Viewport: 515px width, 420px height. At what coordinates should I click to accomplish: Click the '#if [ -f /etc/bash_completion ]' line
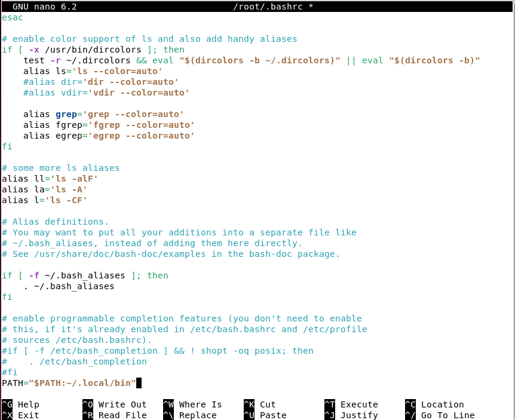(158, 351)
